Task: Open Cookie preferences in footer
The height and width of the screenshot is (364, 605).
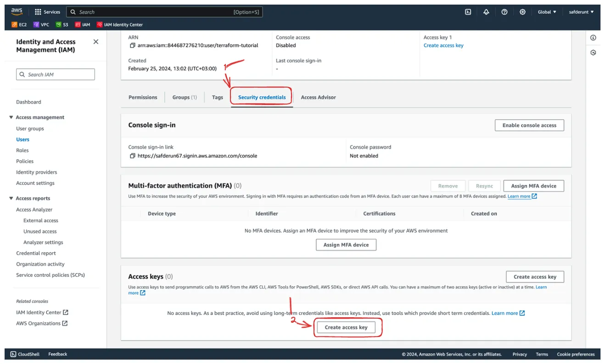Action: 576,354
